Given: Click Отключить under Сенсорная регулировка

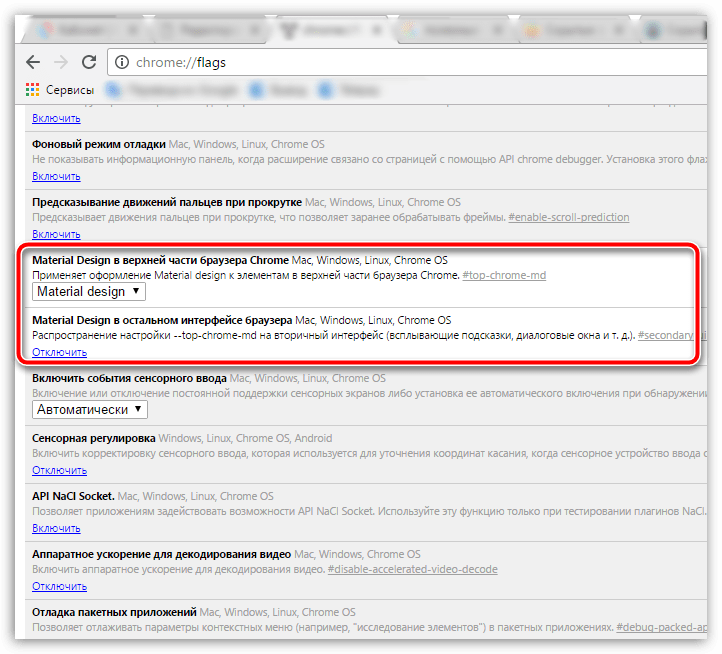Looking at the screenshot, I should 59,470.
